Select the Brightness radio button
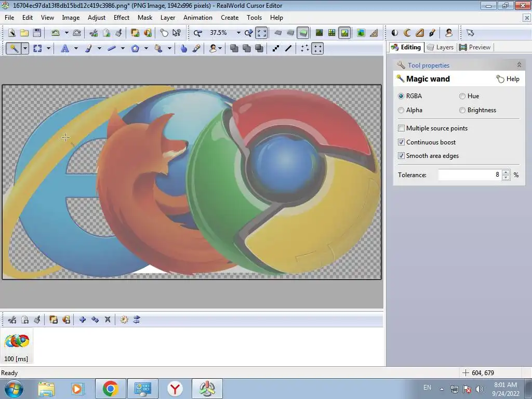The image size is (532, 399). 462,110
